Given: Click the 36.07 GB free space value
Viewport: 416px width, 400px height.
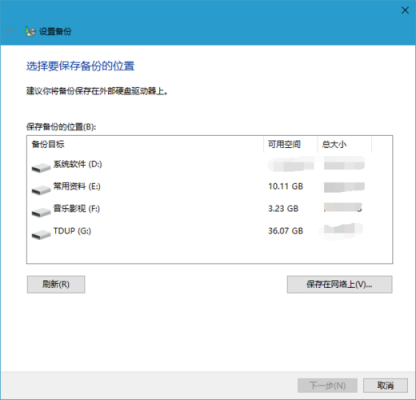Looking at the screenshot, I should coord(286,231).
